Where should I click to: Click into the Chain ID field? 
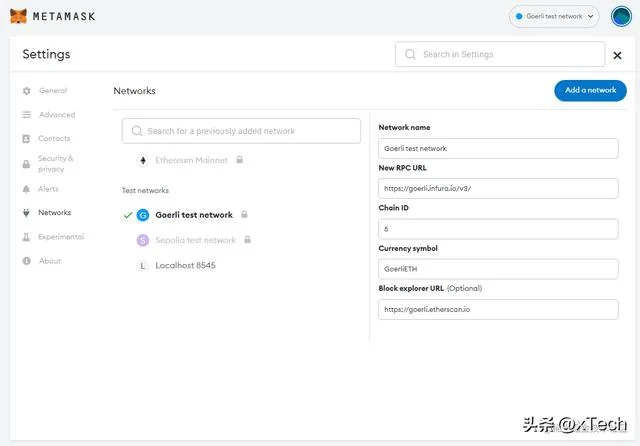[498, 229]
